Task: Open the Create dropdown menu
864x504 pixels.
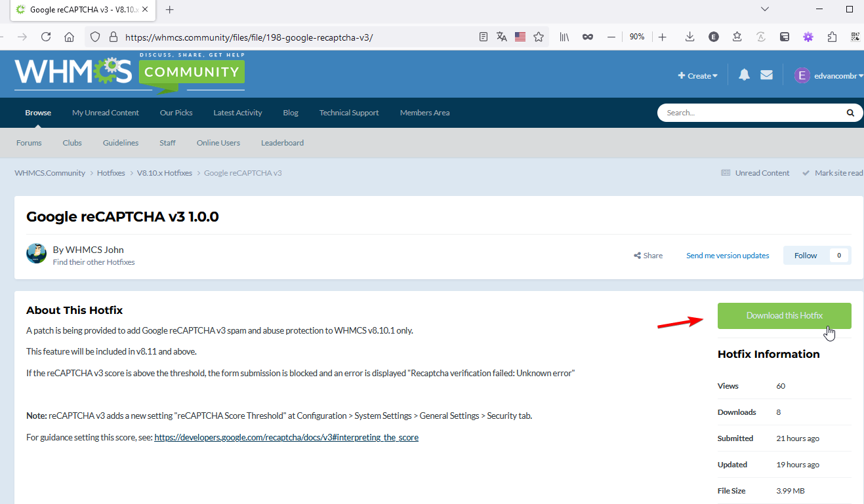Action: point(698,76)
